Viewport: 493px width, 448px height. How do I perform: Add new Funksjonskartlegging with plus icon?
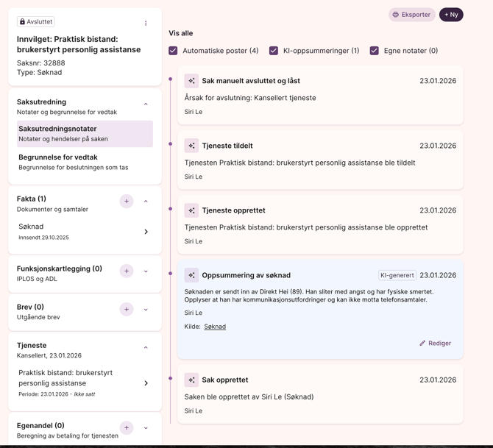(x=127, y=271)
